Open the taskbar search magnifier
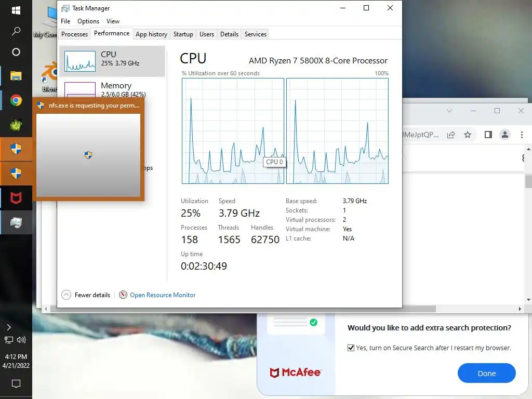Image resolution: width=532 pixels, height=399 pixels. pos(16,31)
